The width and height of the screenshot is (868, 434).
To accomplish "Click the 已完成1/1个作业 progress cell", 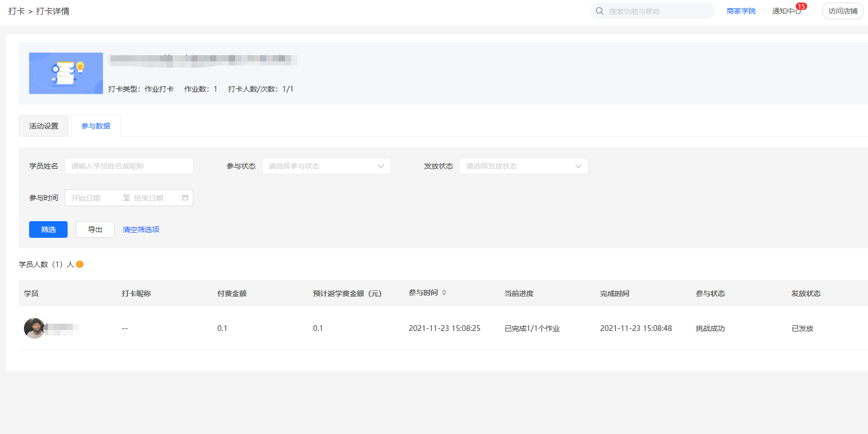I will [532, 328].
